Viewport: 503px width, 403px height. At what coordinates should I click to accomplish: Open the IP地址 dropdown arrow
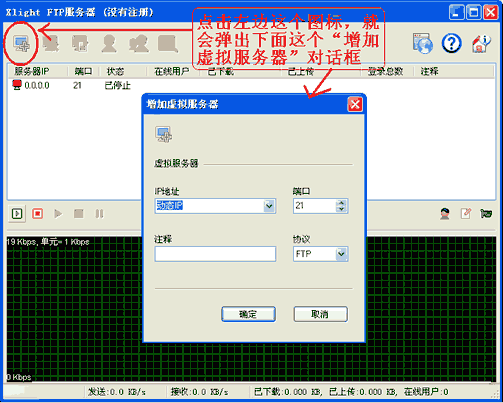tap(269, 206)
